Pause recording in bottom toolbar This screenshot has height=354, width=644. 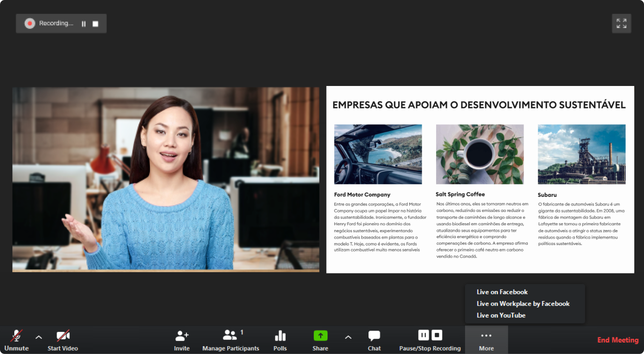pos(424,335)
